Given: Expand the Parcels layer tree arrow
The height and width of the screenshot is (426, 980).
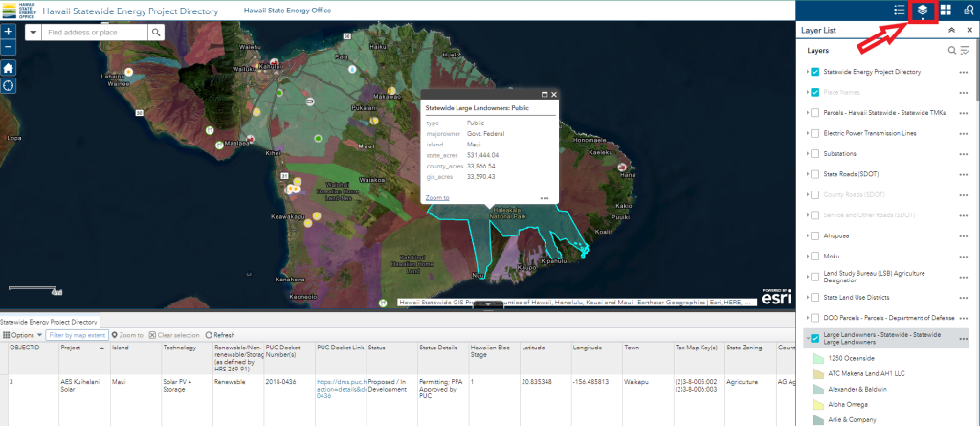Looking at the screenshot, I should tap(808, 113).
